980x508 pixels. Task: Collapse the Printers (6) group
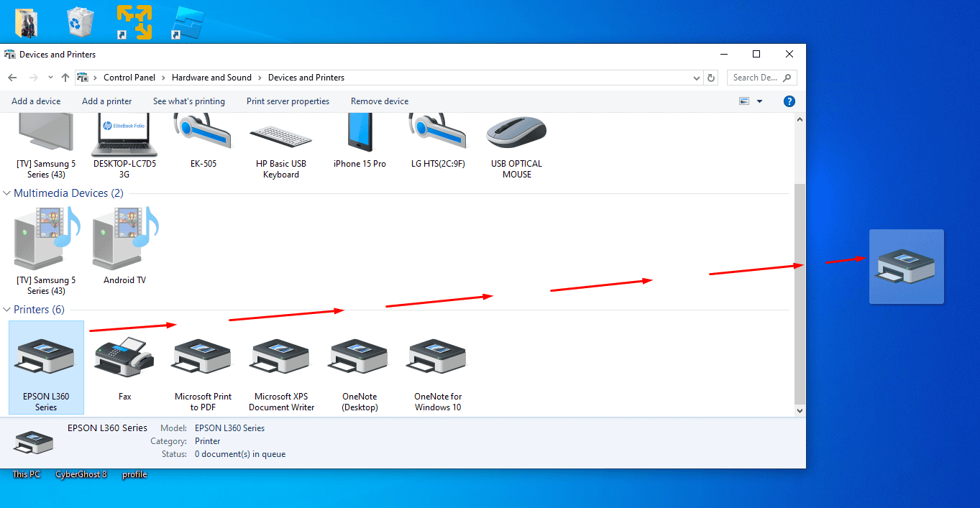point(8,310)
